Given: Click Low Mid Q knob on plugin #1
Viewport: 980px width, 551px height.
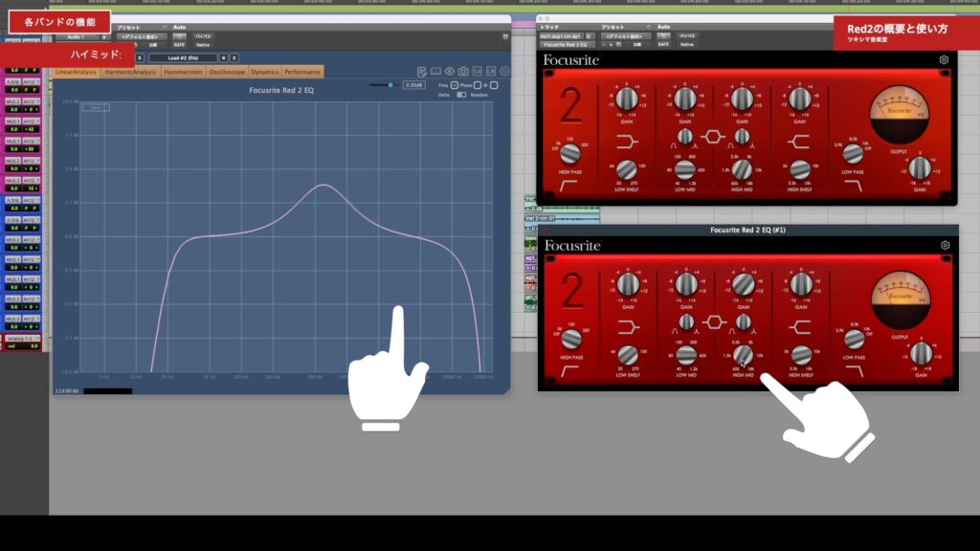Looking at the screenshot, I should [x=686, y=322].
